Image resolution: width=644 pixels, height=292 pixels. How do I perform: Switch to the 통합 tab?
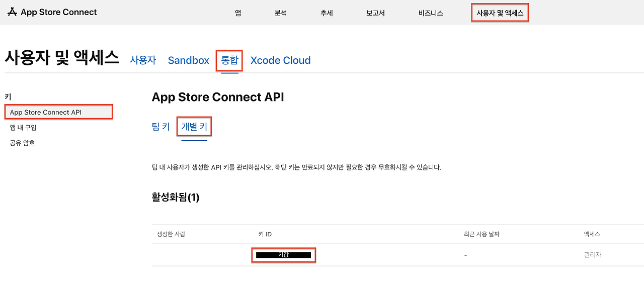(x=229, y=60)
